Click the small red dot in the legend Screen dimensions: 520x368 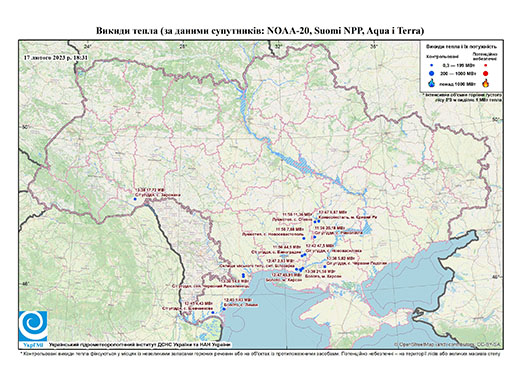pyautogui.click(x=485, y=66)
